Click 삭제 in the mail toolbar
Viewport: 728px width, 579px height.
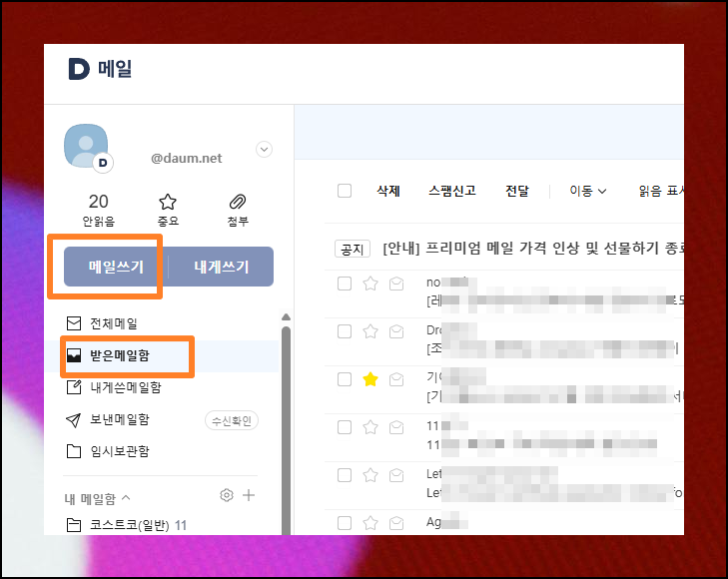(x=388, y=191)
